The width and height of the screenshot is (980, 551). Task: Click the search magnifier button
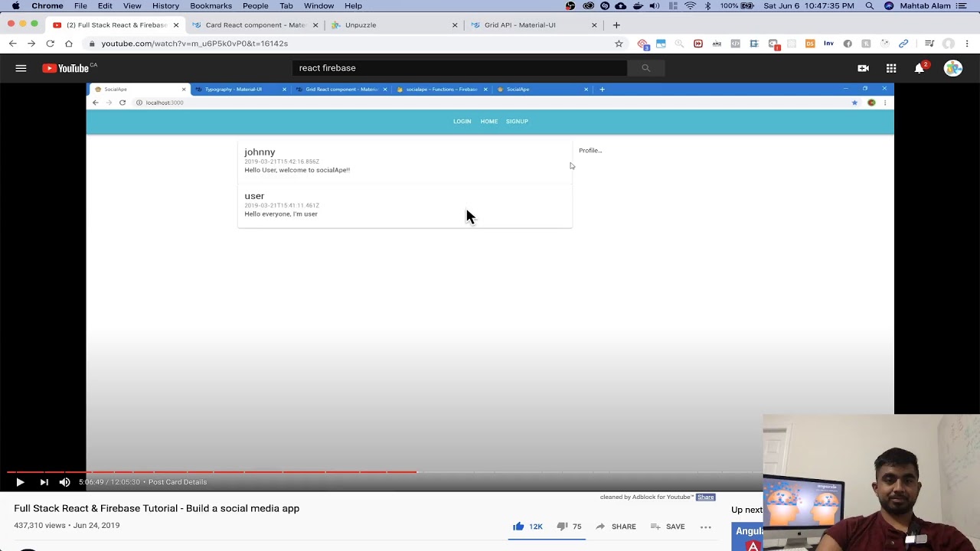645,68
